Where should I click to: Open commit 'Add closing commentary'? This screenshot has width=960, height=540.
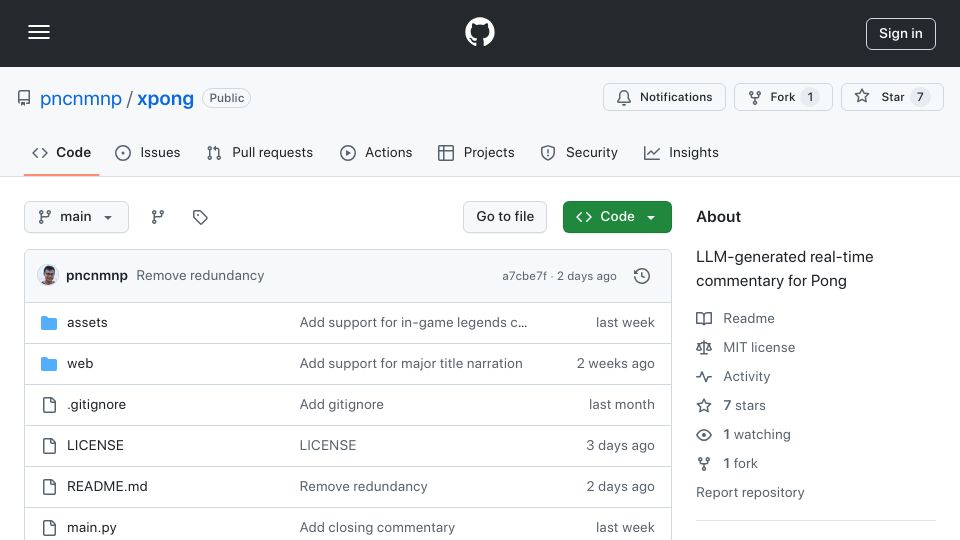(377, 528)
